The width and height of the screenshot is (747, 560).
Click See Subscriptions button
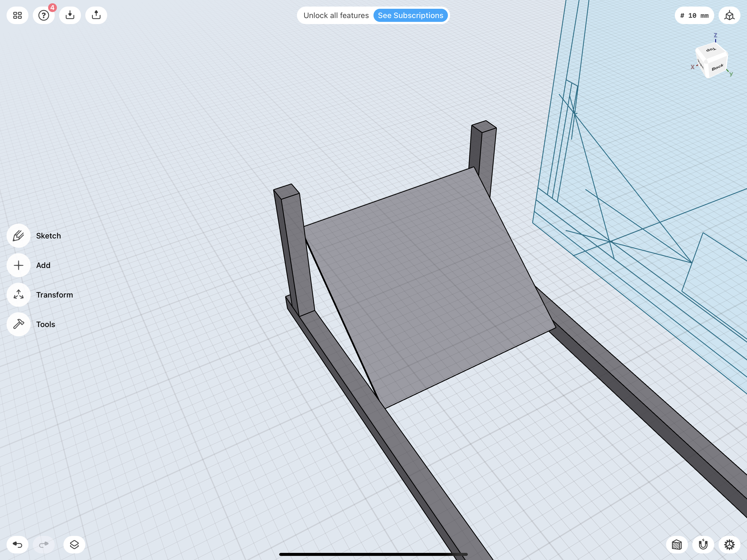410,15
